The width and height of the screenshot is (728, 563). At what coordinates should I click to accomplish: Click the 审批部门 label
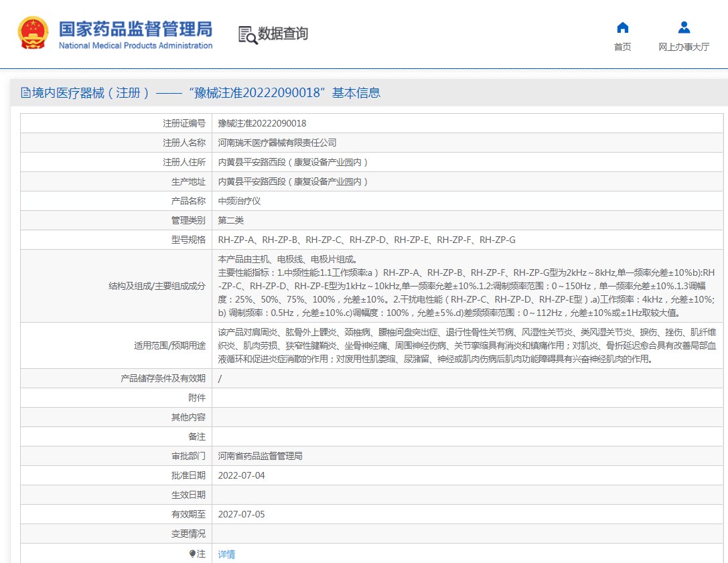[188, 457]
